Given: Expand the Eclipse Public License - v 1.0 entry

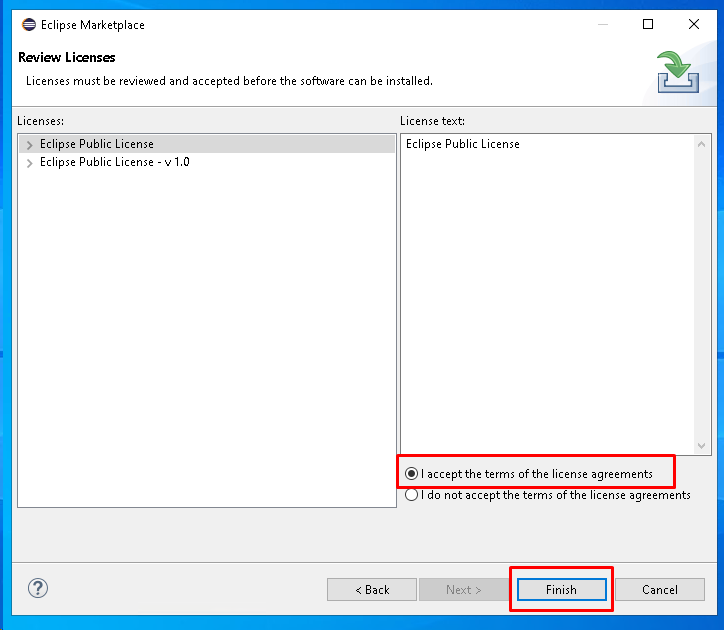Looking at the screenshot, I should [30, 163].
